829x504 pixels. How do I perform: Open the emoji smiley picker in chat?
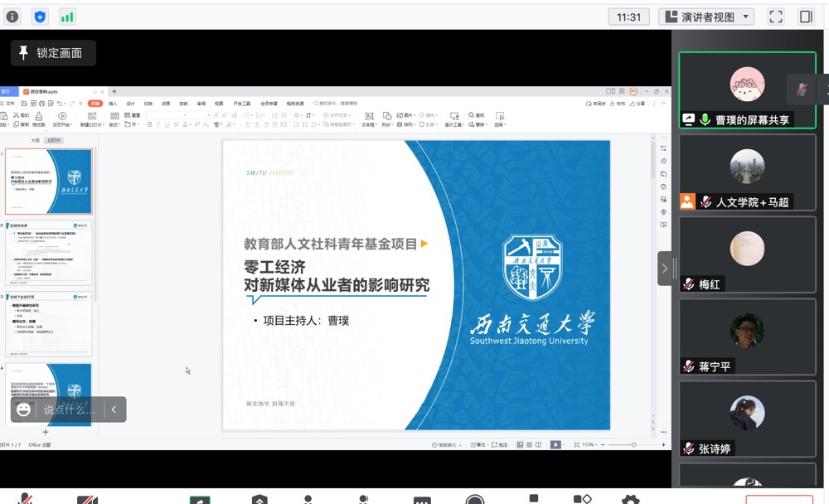[24, 409]
